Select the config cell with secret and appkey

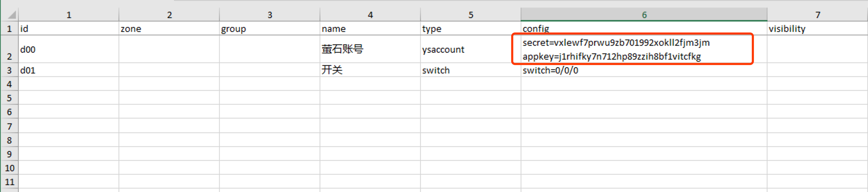(644, 49)
